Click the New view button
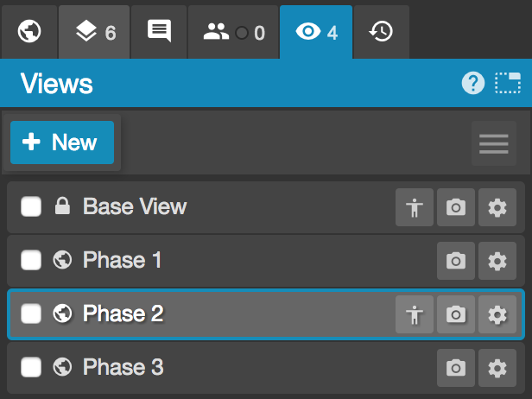This screenshot has height=399, width=532. click(x=62, y=142)
